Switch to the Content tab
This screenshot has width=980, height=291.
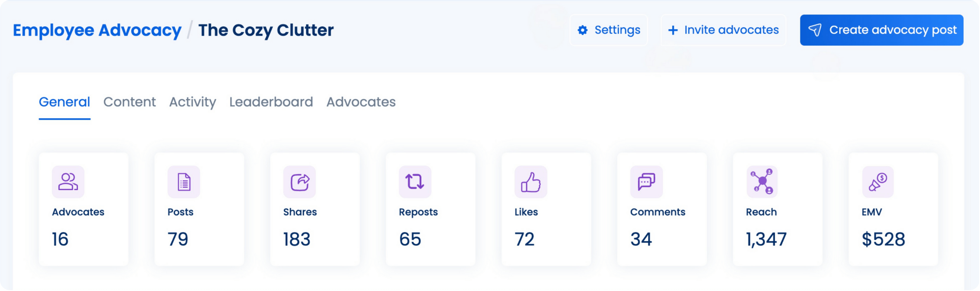(130, 102)
